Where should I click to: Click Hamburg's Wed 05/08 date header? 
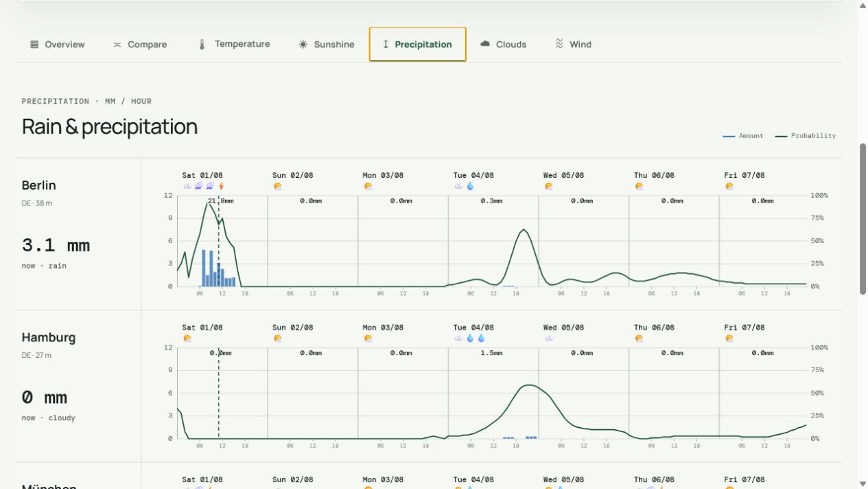click(x=564, y=328)
